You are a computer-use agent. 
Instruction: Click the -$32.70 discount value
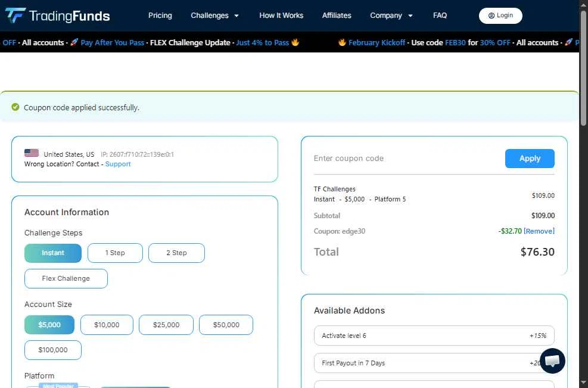[510, 231]
